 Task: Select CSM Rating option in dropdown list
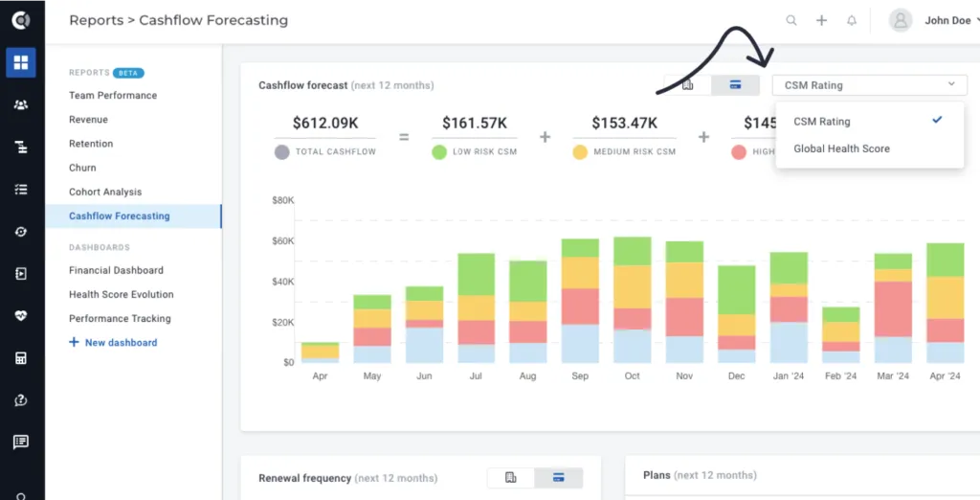(x=869, y=122)
